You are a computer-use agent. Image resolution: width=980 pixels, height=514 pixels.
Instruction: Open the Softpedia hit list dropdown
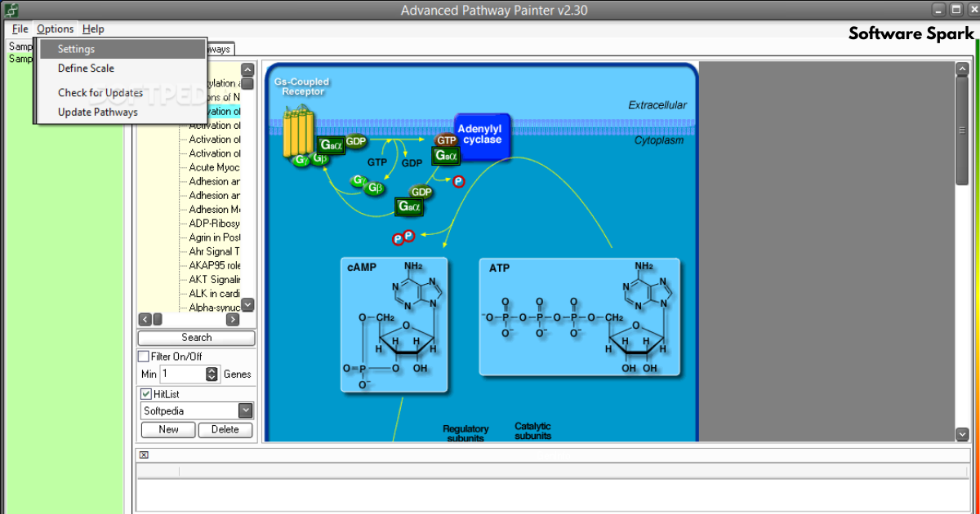click(x=245, y=410)
